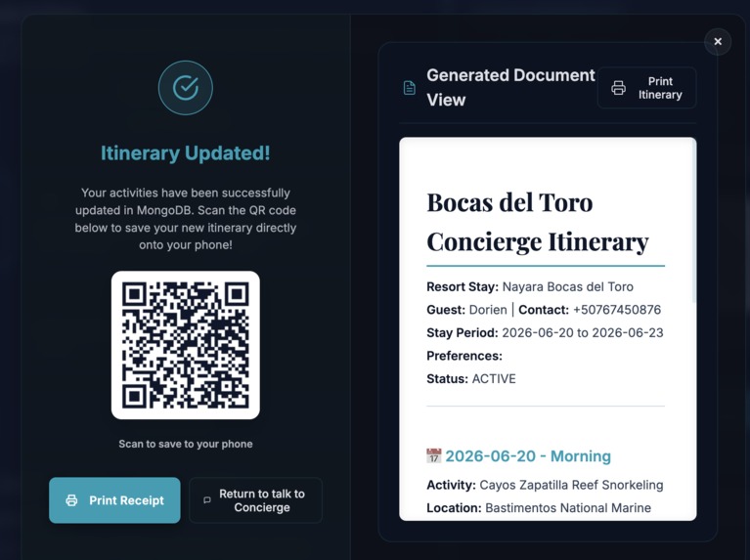The height and width of the screenshot is (560, 750).
Task: Click the document icon beside Generated Document View
Action: click(x=410, y=88)
